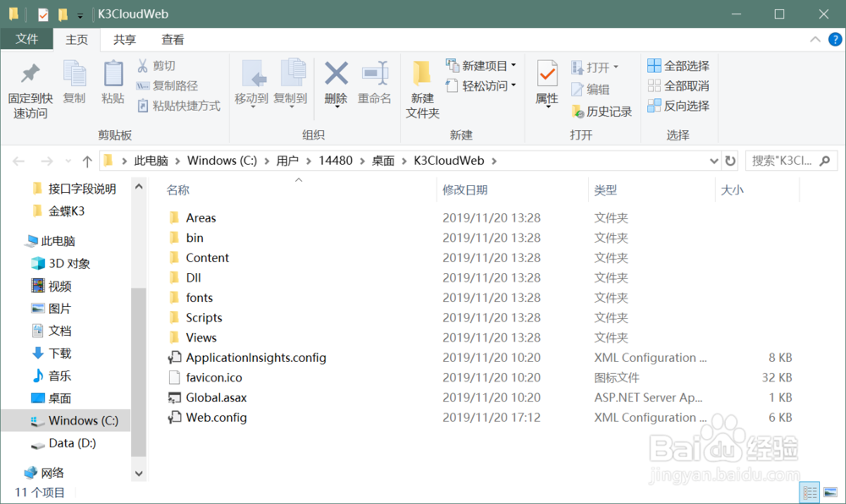
Task: Select the Dll folder
Action: [193, 277]
